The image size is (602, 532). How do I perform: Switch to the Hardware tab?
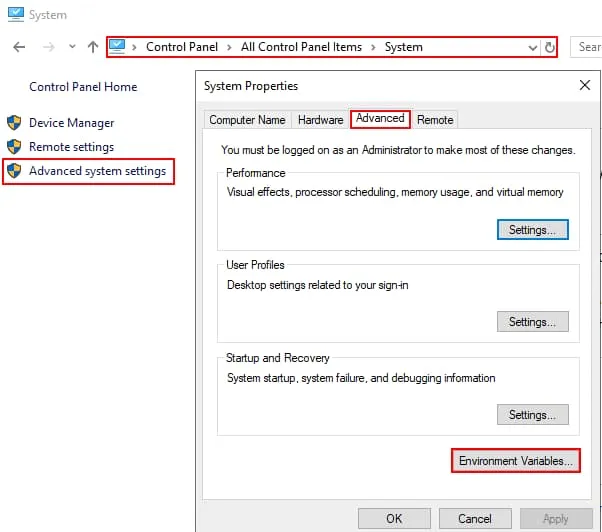coord(320,120)
